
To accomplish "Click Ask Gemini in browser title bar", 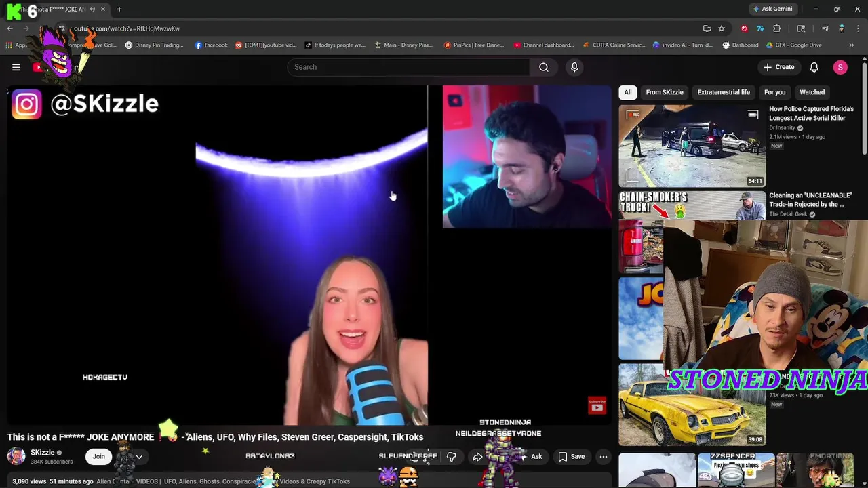I will 772,9.
